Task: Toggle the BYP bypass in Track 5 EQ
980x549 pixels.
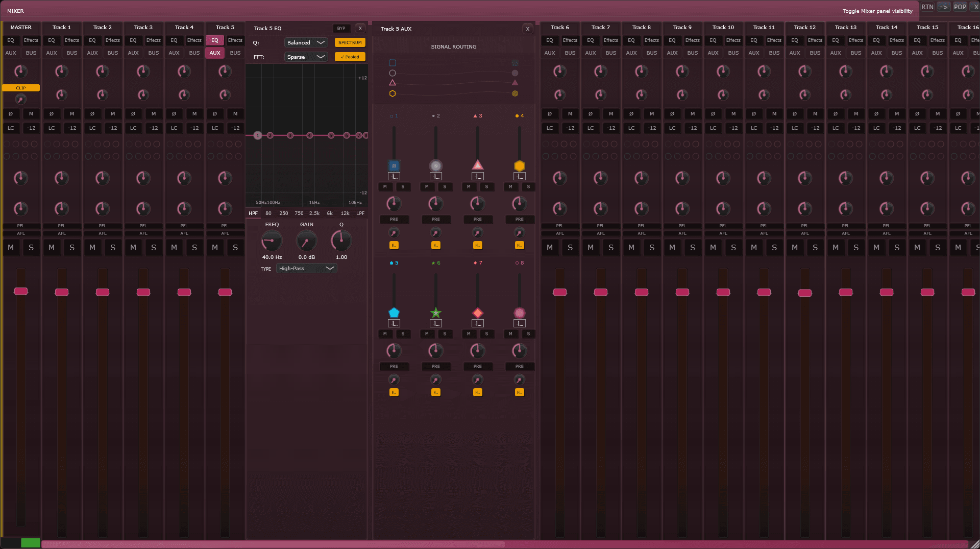Action: (341, 29)
